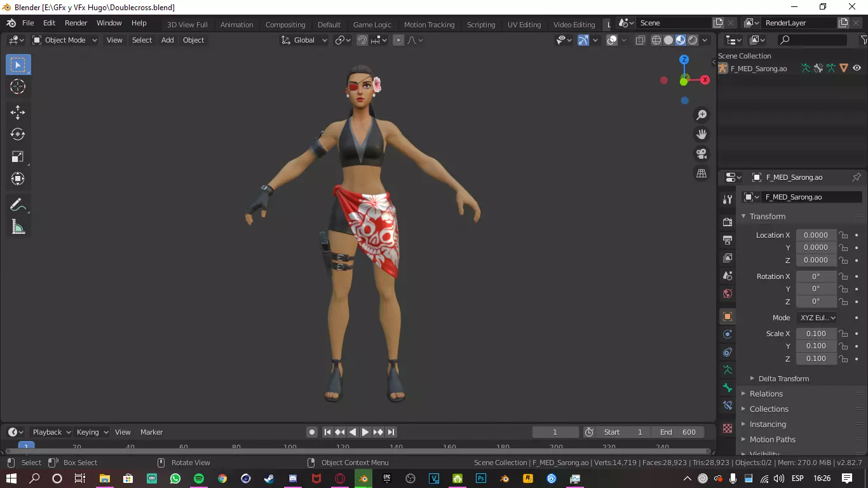Toggle proportional editing in the header
Viewport: 868px width, 488px height.
pyautogui.click(x=398, y=40)
